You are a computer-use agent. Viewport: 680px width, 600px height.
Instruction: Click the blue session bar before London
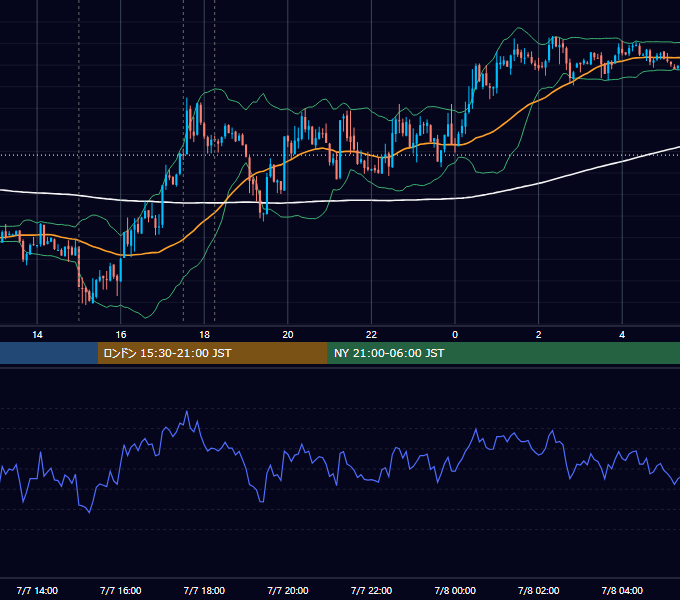tap(49, 353)
